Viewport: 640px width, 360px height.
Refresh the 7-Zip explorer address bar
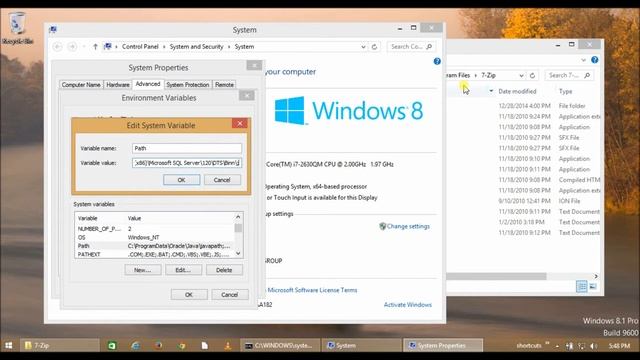point(532,76)
